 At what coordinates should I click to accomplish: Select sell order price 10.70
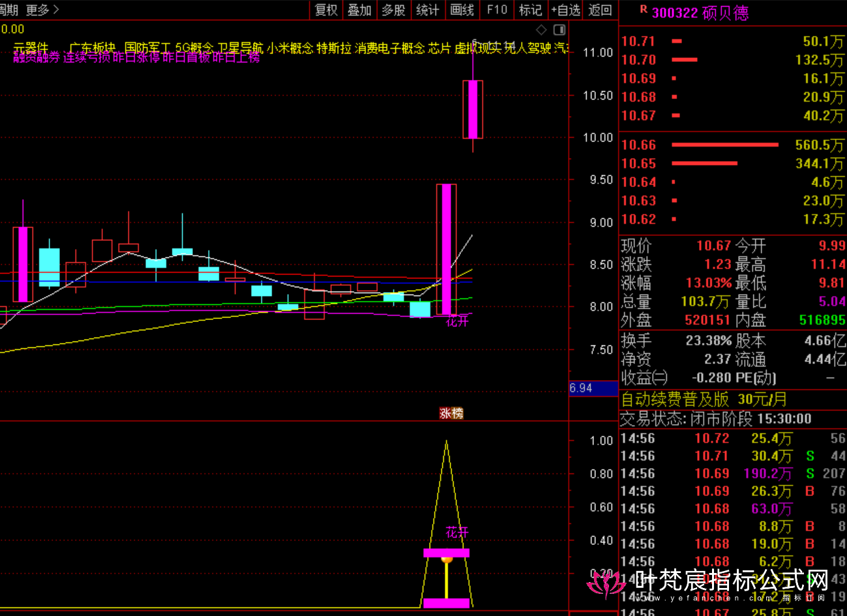tap(638, 60)
